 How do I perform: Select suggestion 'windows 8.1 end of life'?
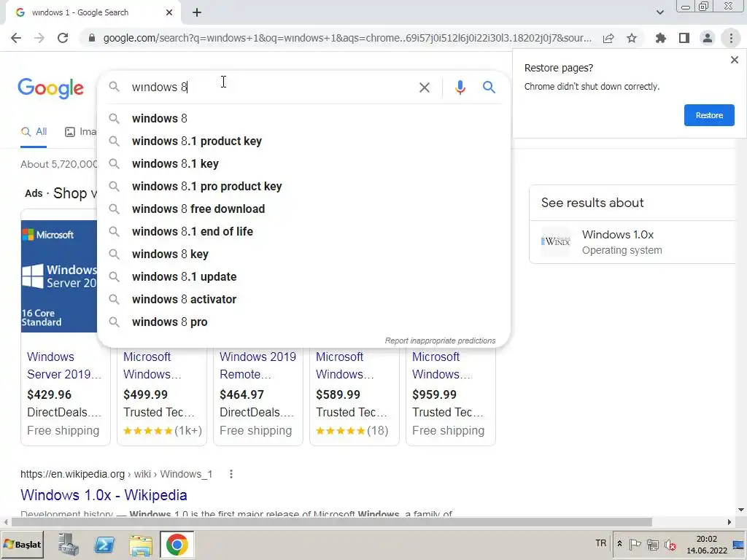click(x=303, y=231)
